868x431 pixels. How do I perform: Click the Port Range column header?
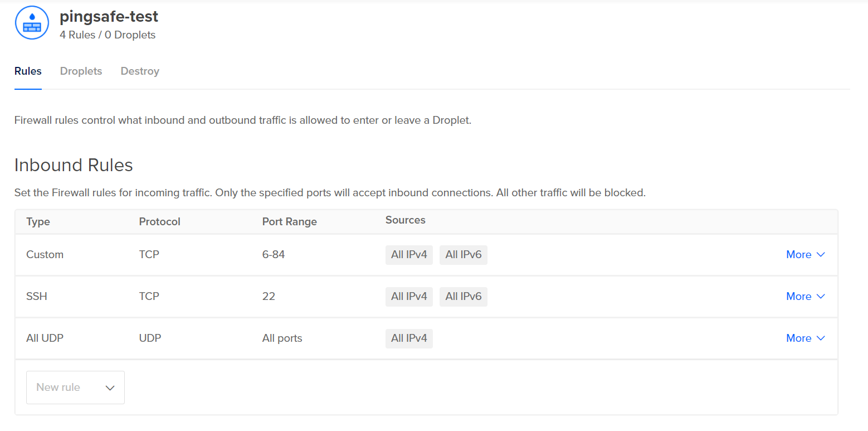click(x=289, y=222)
